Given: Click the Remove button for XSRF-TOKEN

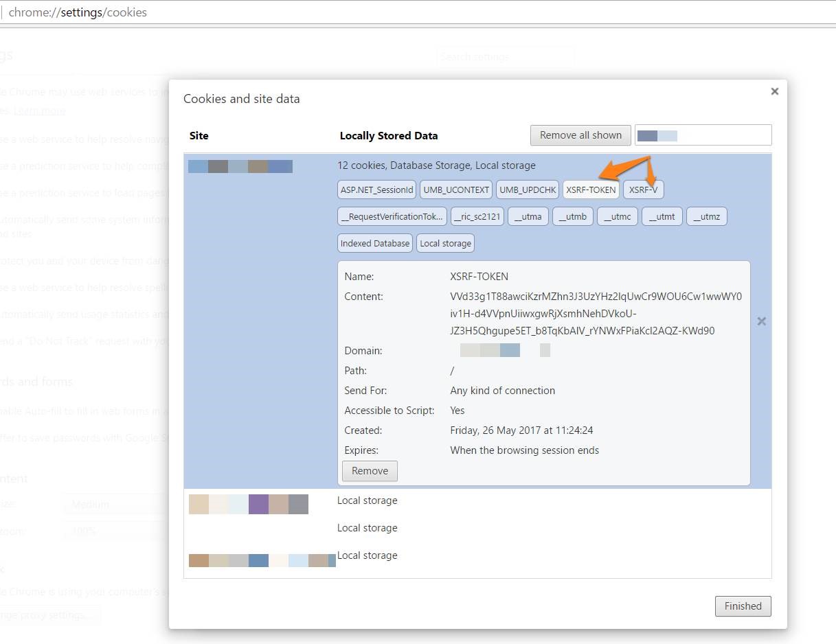Looking at the screenshot, I should 370,471.
